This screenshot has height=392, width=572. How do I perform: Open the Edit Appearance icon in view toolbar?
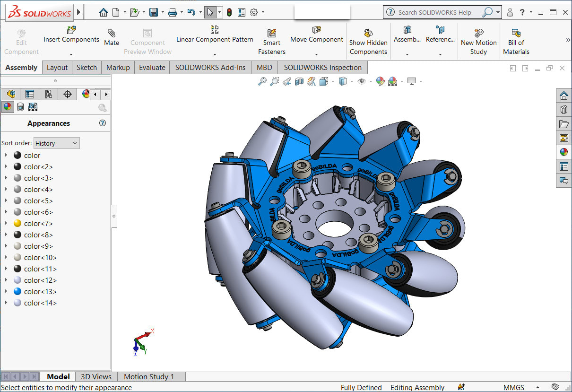[x=381, y=82]
